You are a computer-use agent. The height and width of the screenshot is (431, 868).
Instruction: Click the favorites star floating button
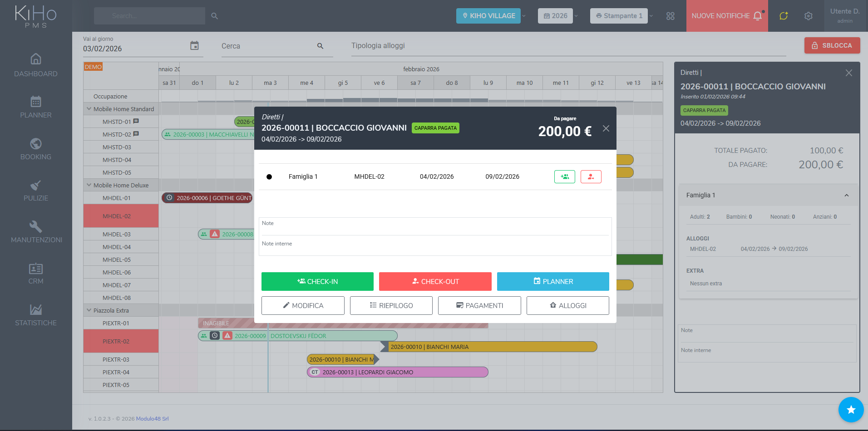pyautogui.click(x=851, y=410)
